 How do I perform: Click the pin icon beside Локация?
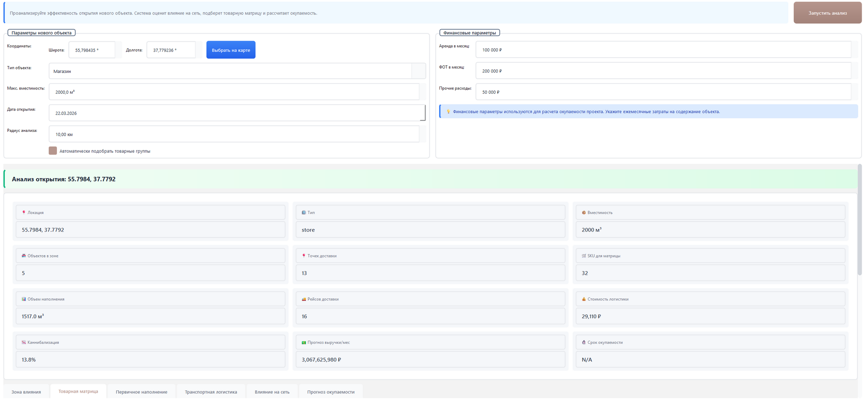[24, 212]
